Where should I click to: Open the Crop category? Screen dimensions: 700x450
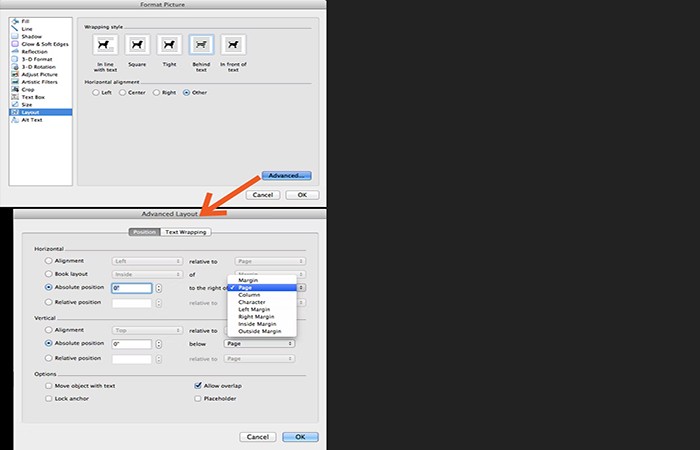coord(40,89)
